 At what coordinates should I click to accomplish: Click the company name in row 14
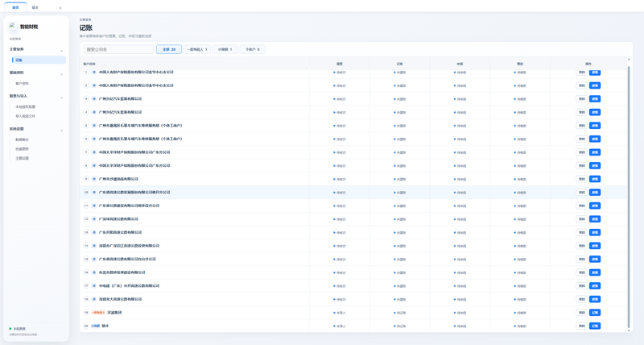[129, 246]
